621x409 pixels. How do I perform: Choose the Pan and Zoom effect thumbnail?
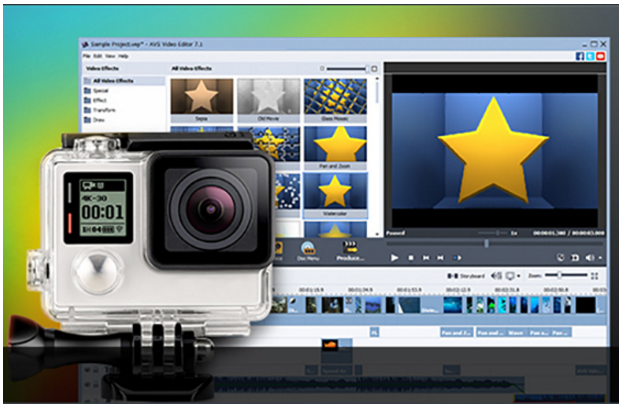pyautogui.click(x=335, y=148)
